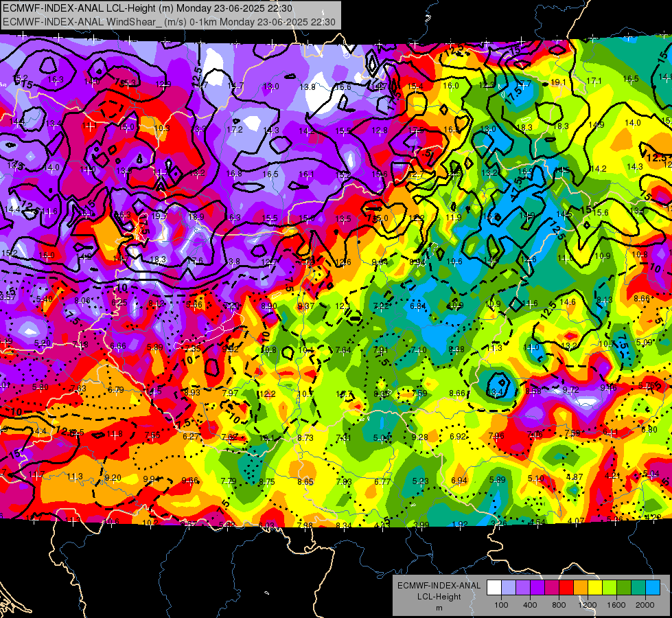Viewport: 672px width, 618px height.
Task: Click the teal legend swatch
Action: 638,588
